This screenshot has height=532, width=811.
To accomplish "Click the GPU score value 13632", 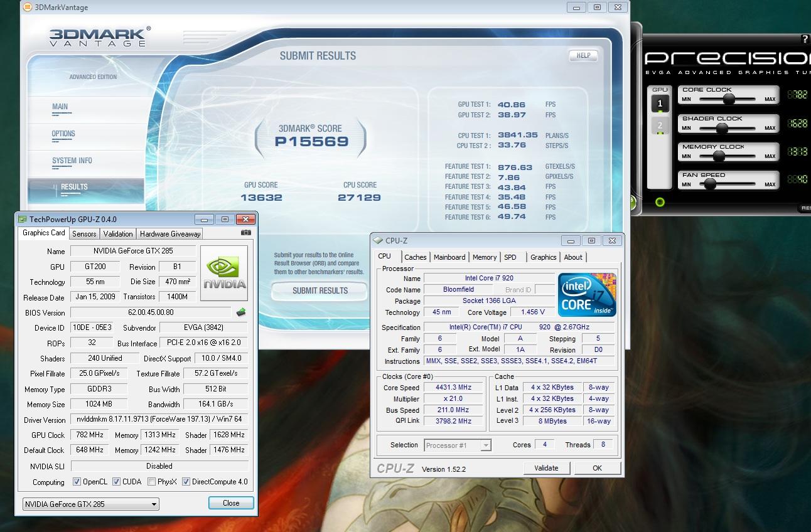I will click(x=261, y=198).
